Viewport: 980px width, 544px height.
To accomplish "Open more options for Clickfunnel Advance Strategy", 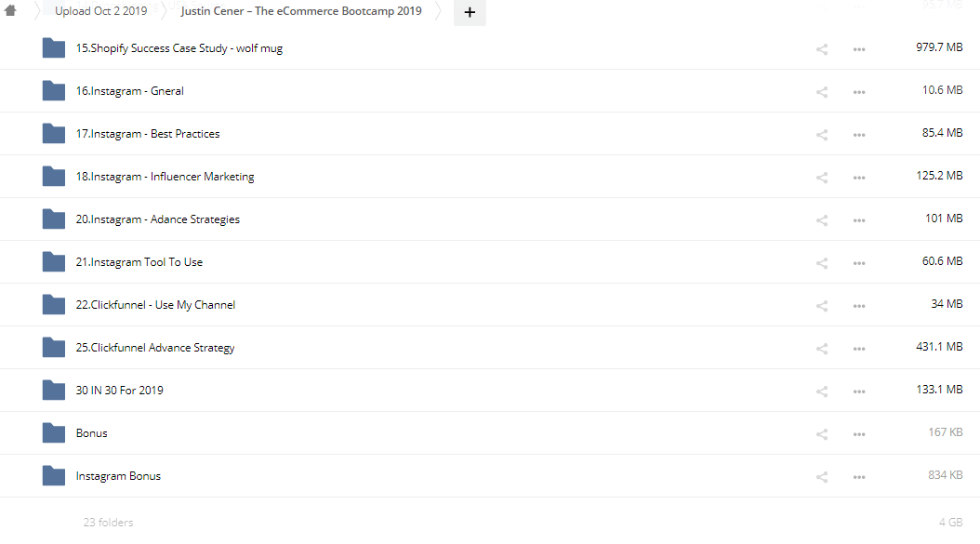I will click(859, 348).
